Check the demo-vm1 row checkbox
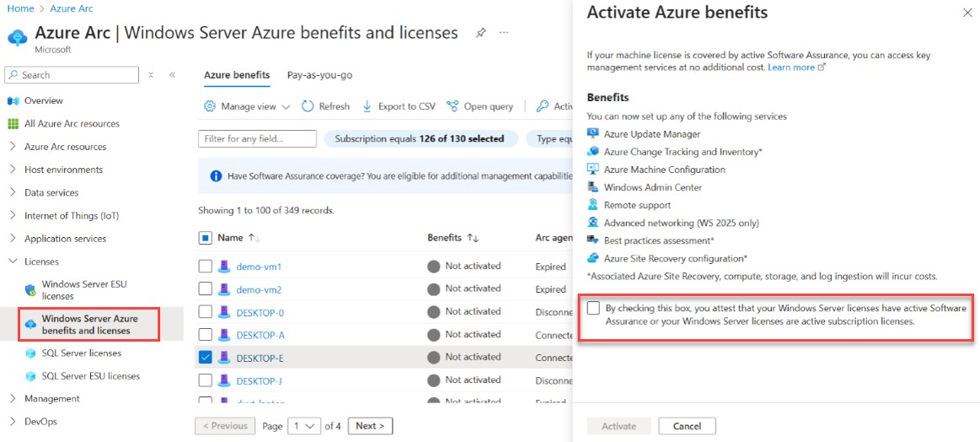The height and width of the screenshot is (442, 980). [x=205, y=267]
